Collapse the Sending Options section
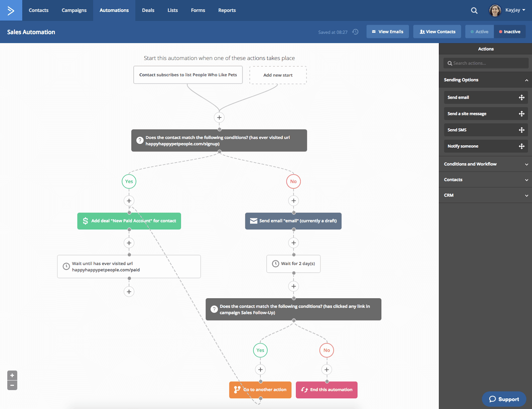This screenshot has height=409, width=532. [527, 80]
